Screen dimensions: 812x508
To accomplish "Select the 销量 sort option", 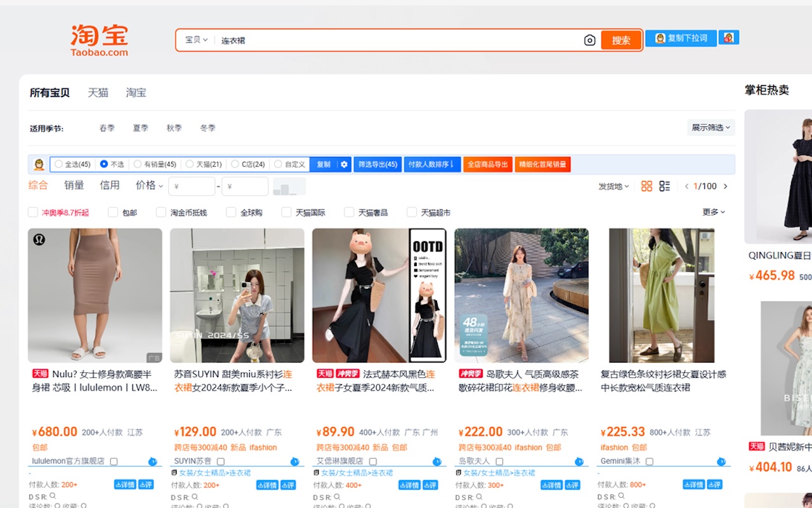I will (x=74, y=185).
